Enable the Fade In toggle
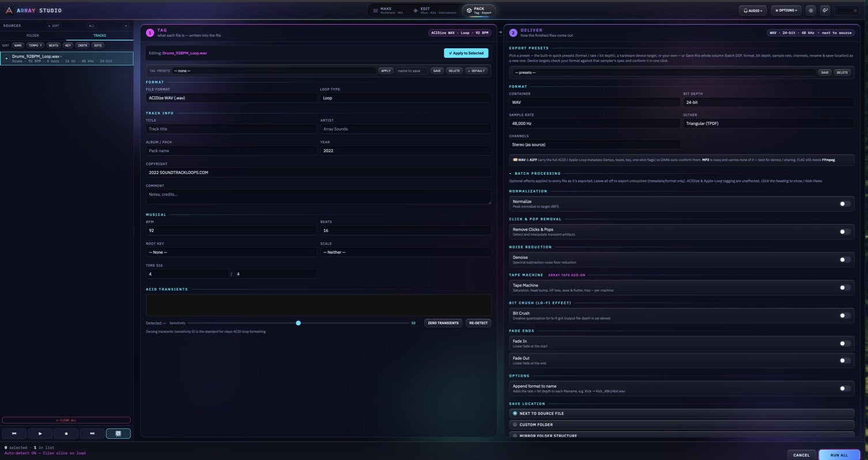The width and height of the screenshot is (868, 460). 844,344
